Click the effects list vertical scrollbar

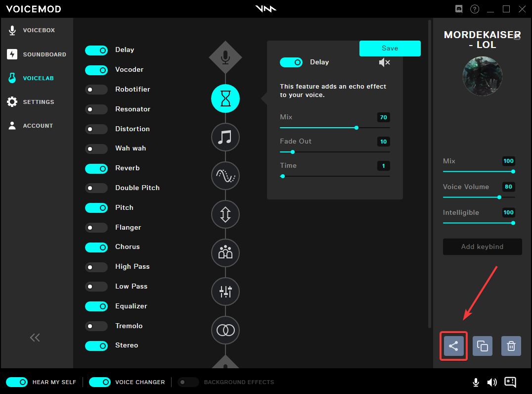tap(430, 174)
